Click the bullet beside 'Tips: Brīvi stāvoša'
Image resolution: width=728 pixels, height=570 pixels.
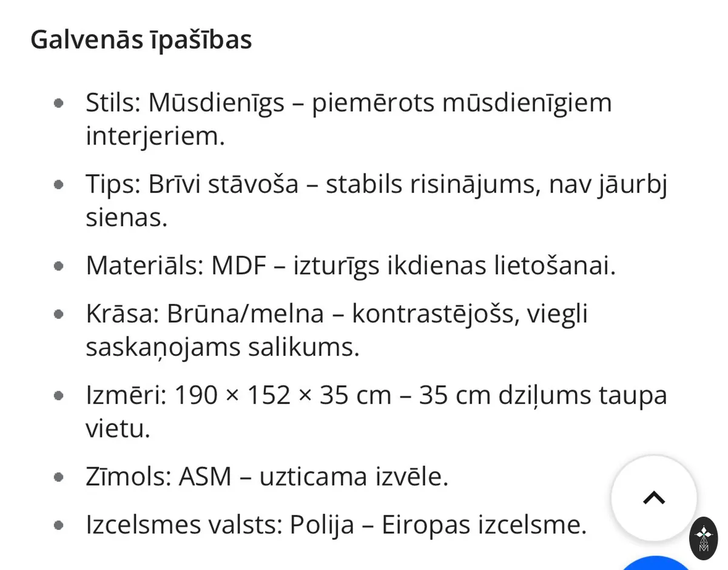click(59, 184)
